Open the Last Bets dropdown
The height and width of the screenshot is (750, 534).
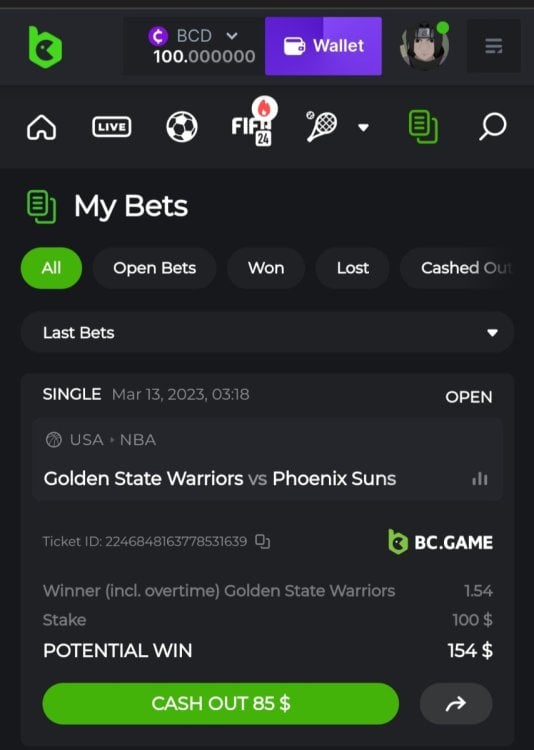(267, 332)
